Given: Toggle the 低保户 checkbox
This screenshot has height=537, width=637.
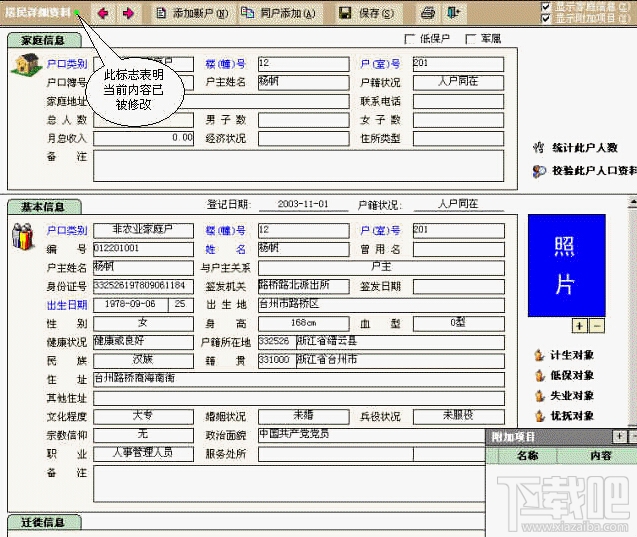Looking at the screenshot, I should pos(410,39).
